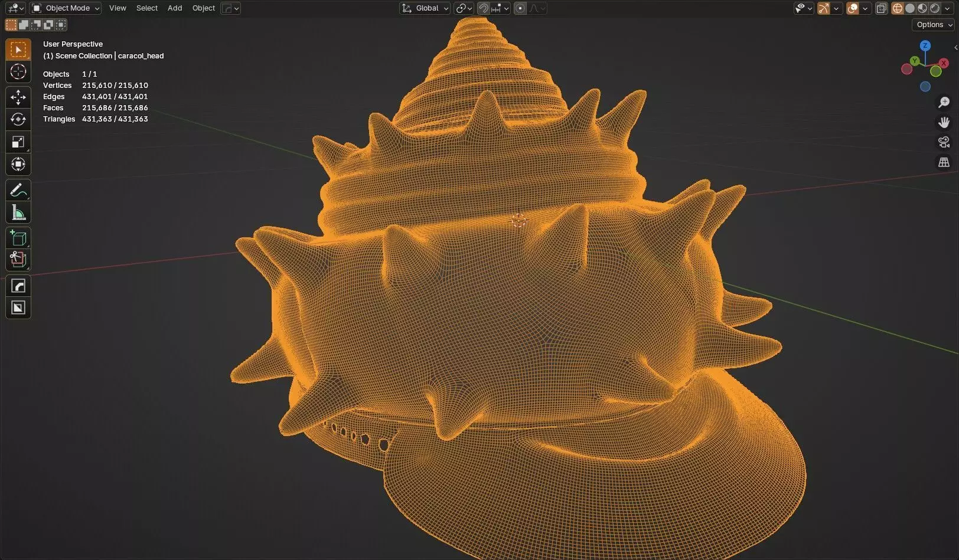Choose the Rotate tool
Viewport: 959px width, 560px height.
[18, 120]
